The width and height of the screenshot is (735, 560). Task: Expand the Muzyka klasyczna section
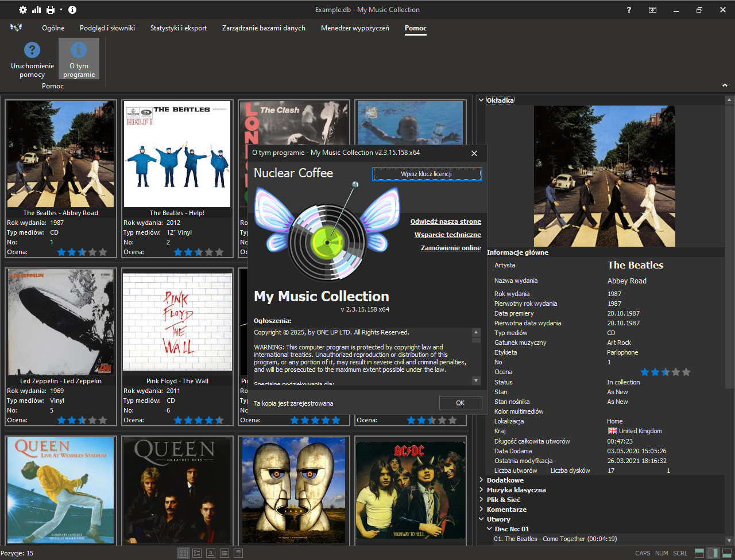(x=481, y=489)
